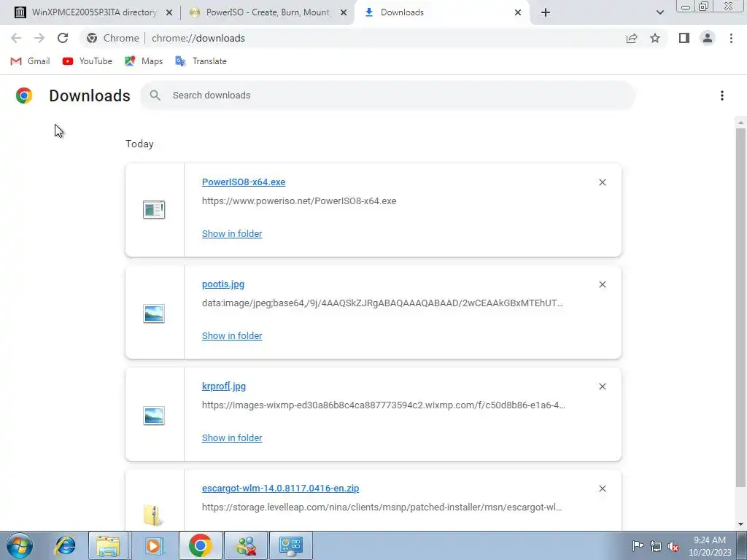
Task: Open Windows Media Player from the taskbar
Action: tap(153, 545)
